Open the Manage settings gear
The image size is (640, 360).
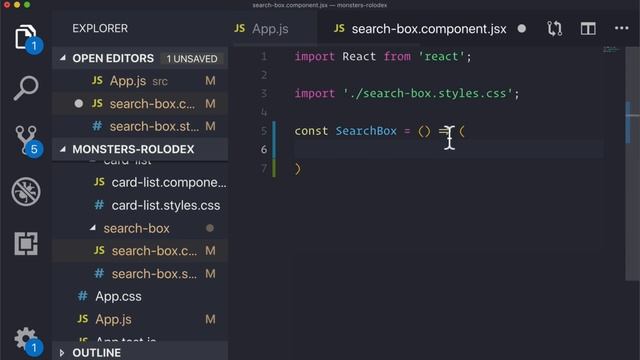(x=26, y=340)
